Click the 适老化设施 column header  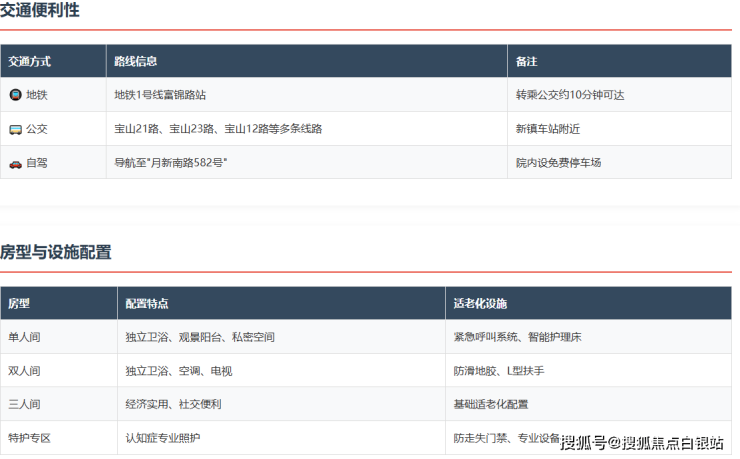(x=480, y=303)
